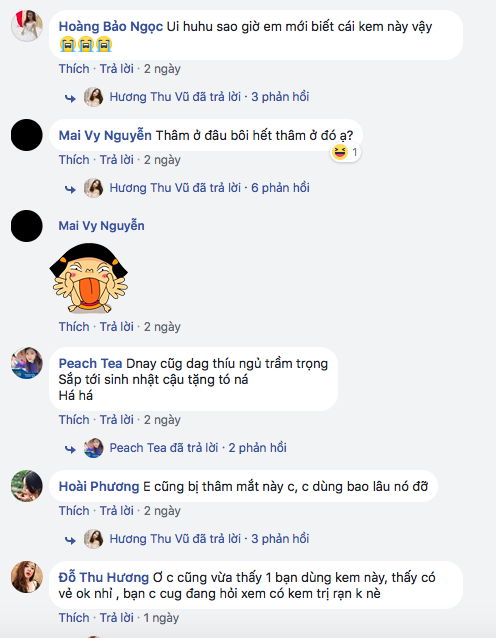Open Đỗ Thu Hương's avatar

pos(27,577)
